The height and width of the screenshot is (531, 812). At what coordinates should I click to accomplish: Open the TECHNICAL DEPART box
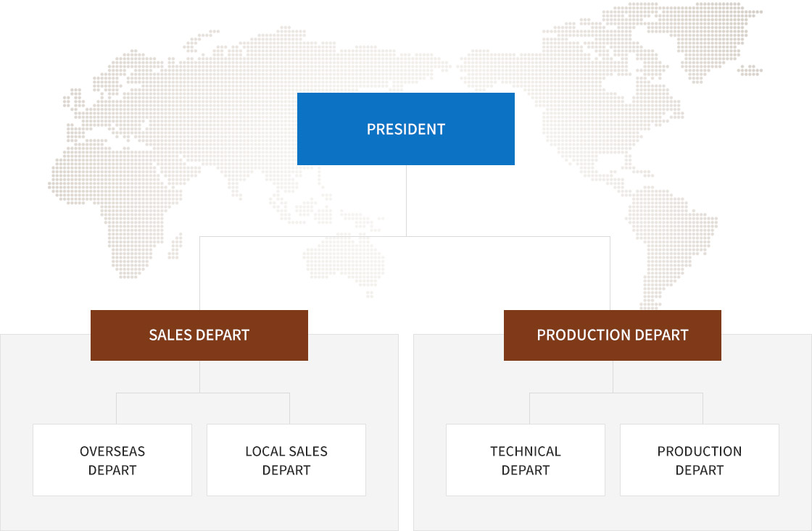click(526, 460)
